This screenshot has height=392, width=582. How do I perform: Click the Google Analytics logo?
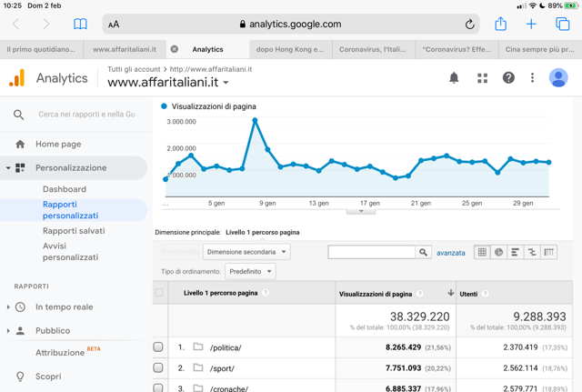pos(16,78)
